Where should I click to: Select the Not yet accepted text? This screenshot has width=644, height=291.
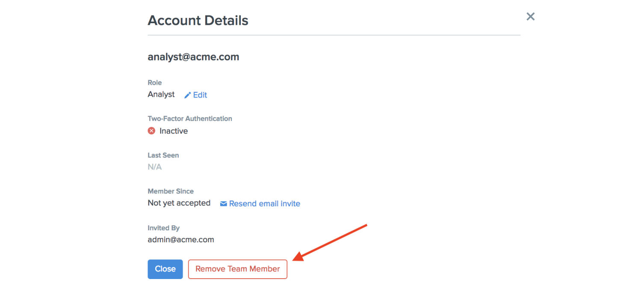[x=179, y=203]
